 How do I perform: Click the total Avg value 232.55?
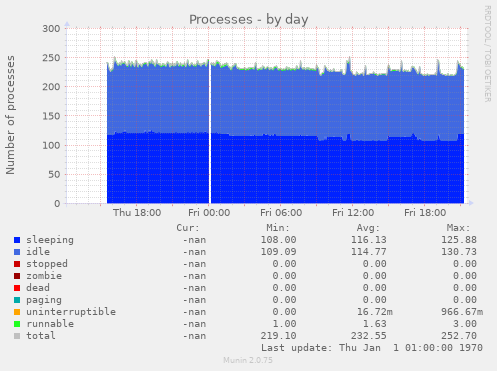coord(369,336)
